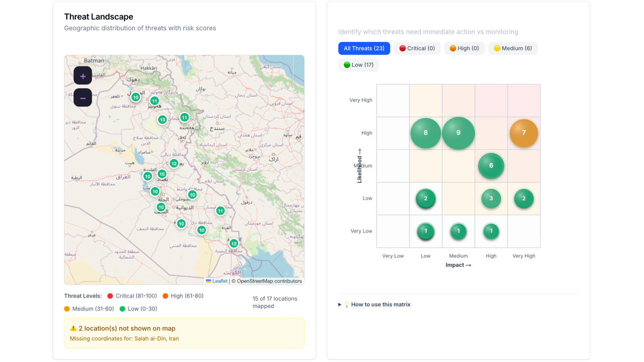Click the green bubble labeled 9
Screen dimensions: 644x362
pyautogui.click(x=458, y=133)
